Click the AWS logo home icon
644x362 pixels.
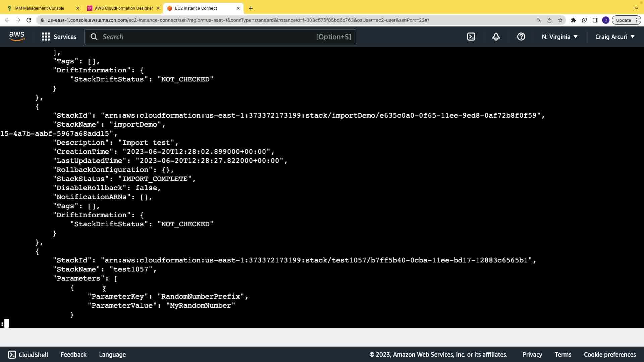tap(17, 37)
